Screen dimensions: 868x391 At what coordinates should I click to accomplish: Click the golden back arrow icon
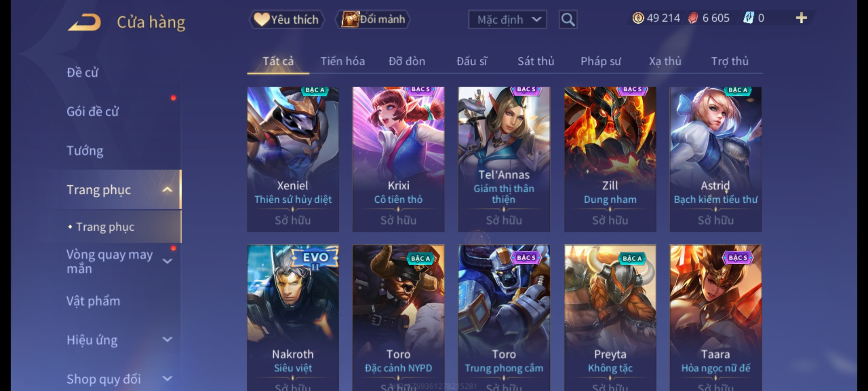point(84,22)
